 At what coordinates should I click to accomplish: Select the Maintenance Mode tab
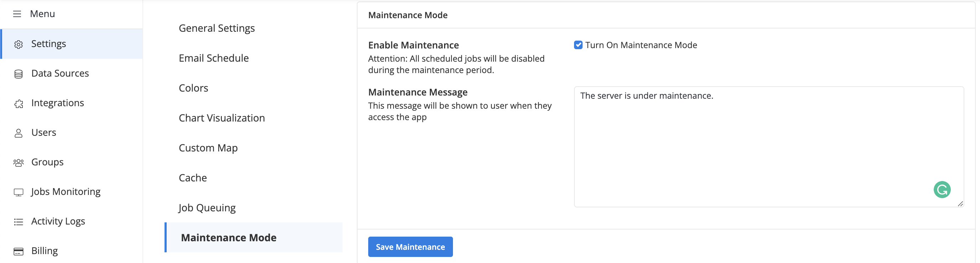254,237
